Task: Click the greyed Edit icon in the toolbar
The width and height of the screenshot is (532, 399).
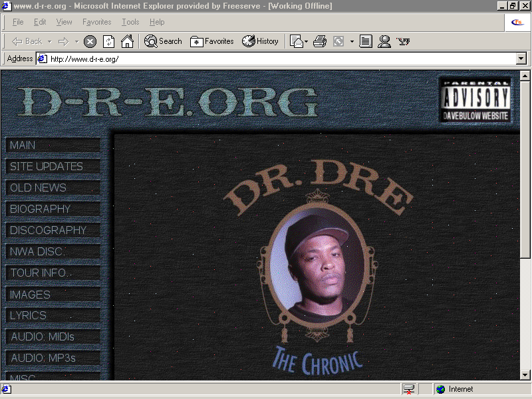Action: coord(338,41)
